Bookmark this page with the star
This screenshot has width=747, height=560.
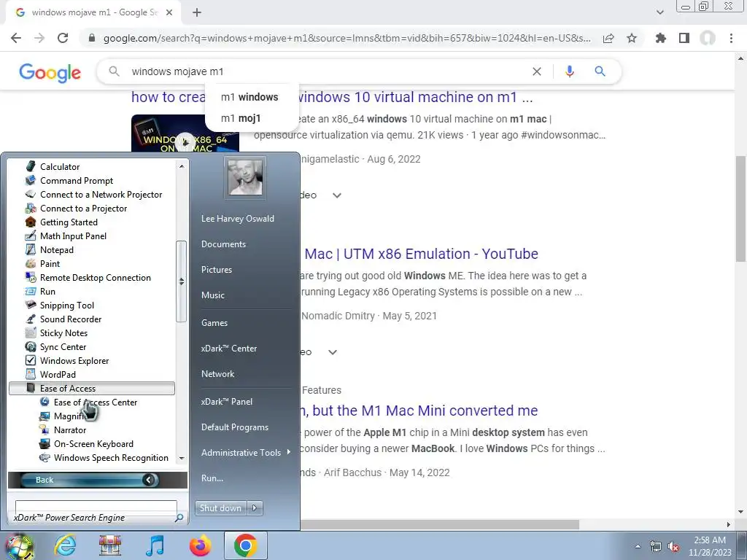[x=632, y=38]
